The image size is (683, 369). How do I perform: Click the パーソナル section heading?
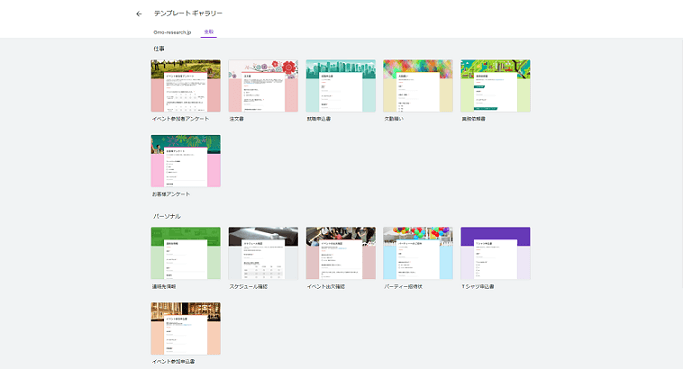click(167, 217)
